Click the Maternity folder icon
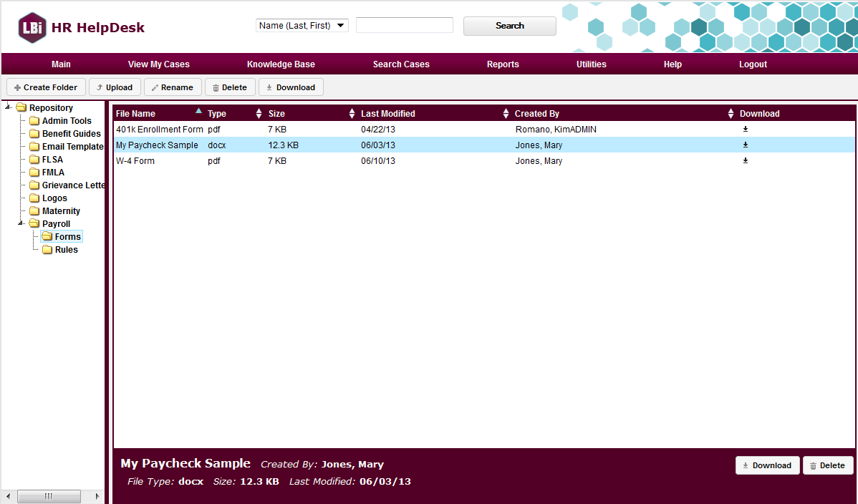 coord(34,210)
